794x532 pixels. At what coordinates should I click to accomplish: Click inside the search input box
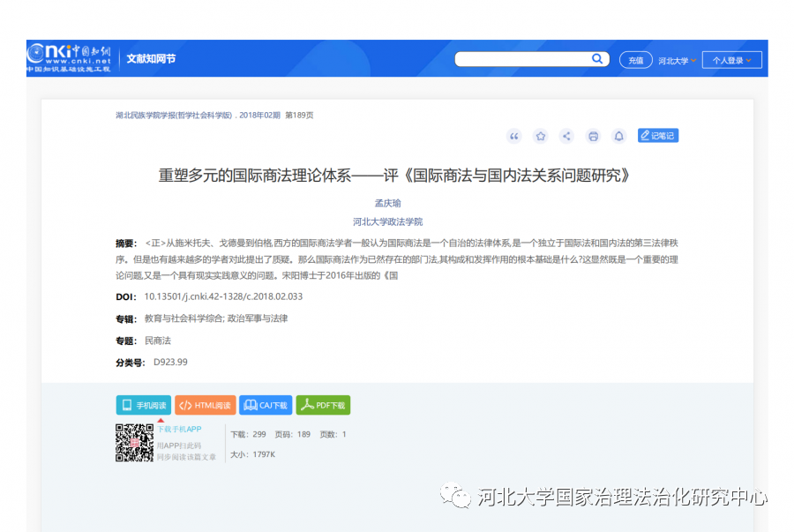click(x=525, y=58)
